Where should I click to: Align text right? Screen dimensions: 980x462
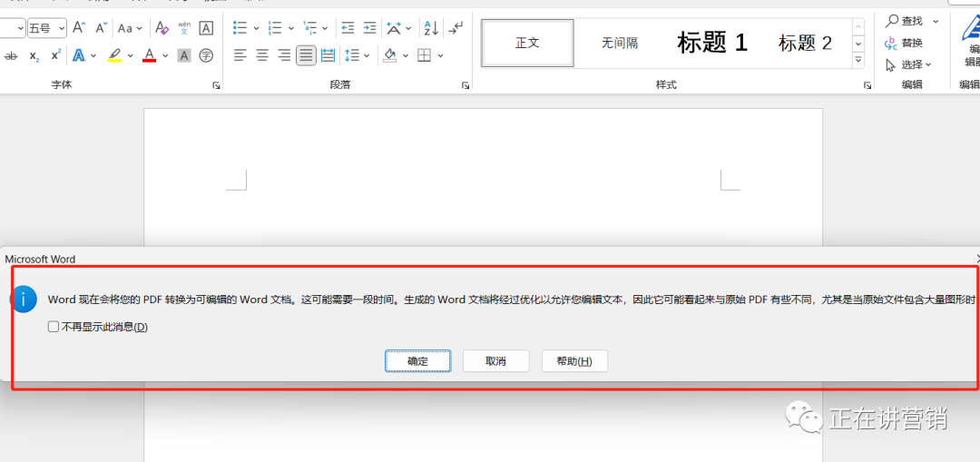(284, 55)
